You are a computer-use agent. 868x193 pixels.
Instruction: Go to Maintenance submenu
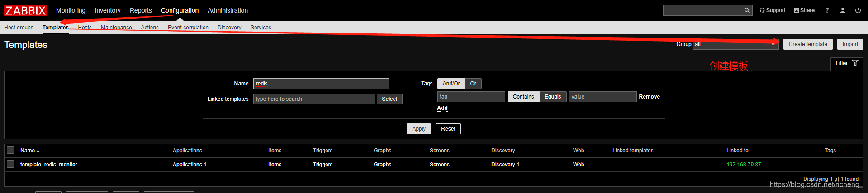coord(116,28)
